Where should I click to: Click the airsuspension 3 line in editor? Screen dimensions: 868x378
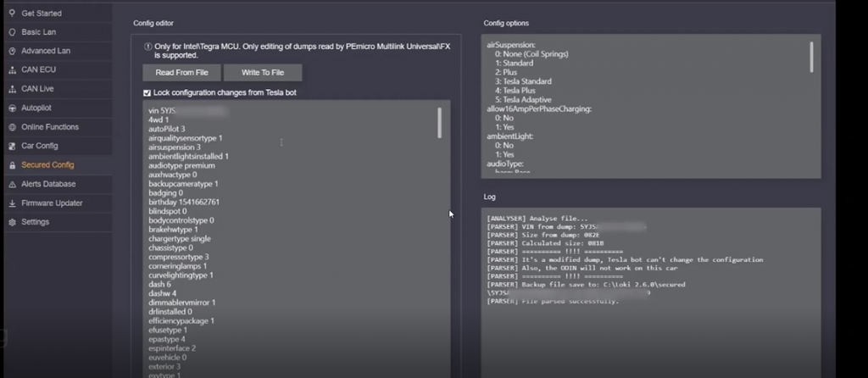pos(174,147)
